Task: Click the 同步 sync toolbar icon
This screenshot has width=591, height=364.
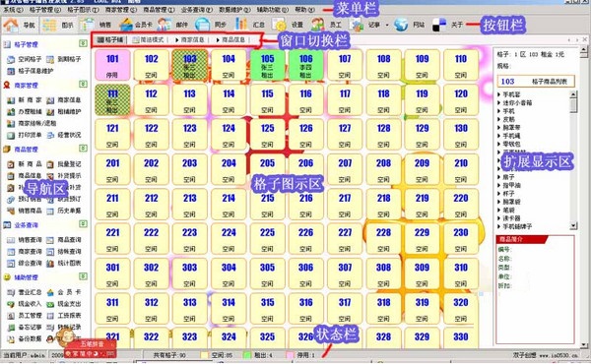Action: pyautogui.click(x=202, y=25)
